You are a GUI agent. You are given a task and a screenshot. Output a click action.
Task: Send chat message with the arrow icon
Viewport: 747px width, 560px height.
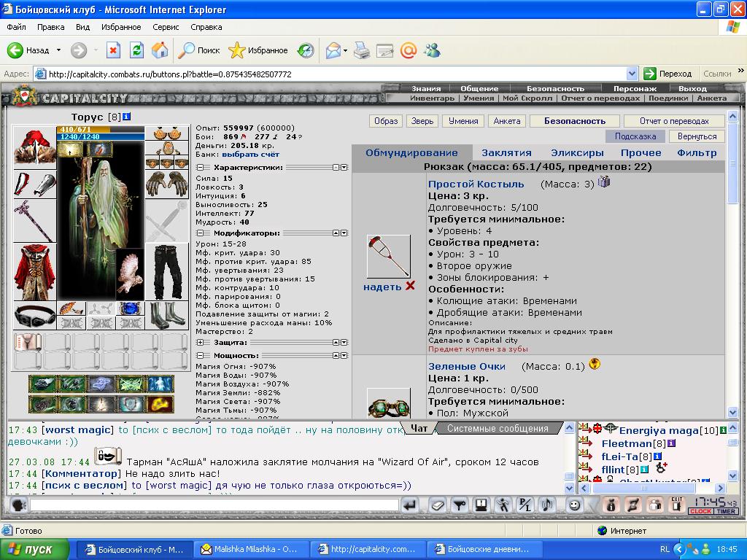point(410,505)
